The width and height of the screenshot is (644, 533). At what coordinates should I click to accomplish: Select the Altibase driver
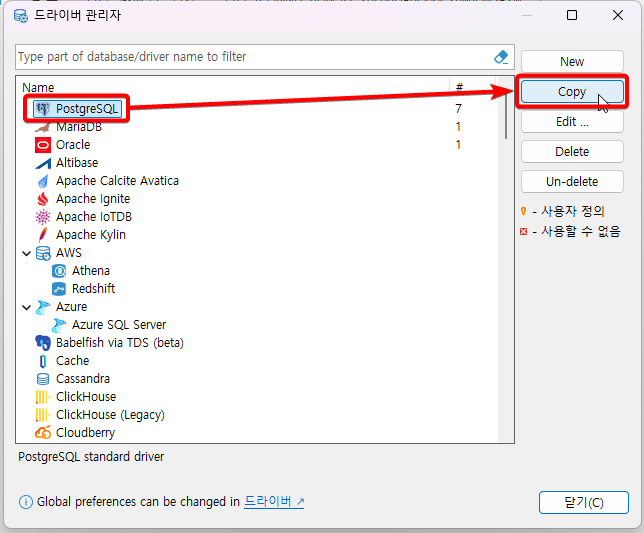click(77, 163)
